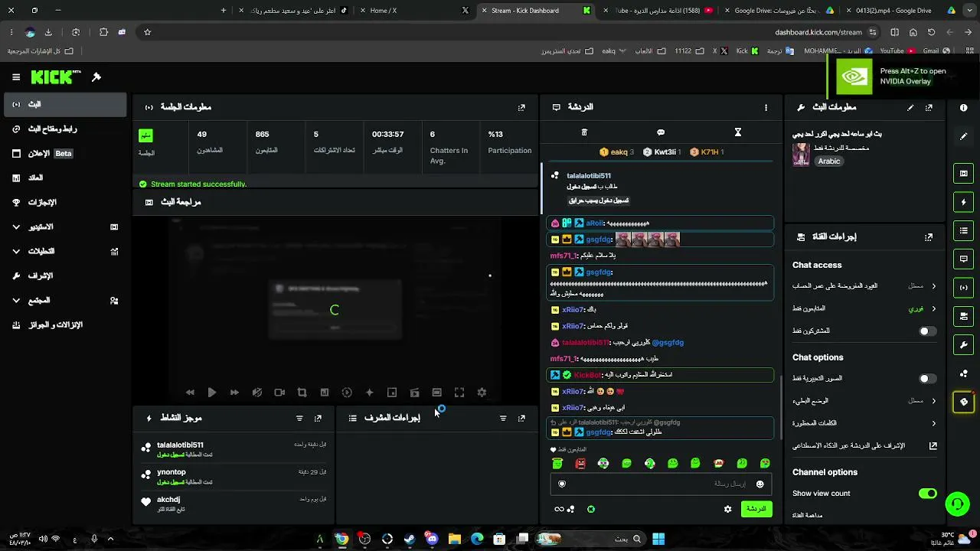The height and width of the screenshot is (551, 980).
Task: Click the message input field in chat
Action: click(x=661, y=484)
